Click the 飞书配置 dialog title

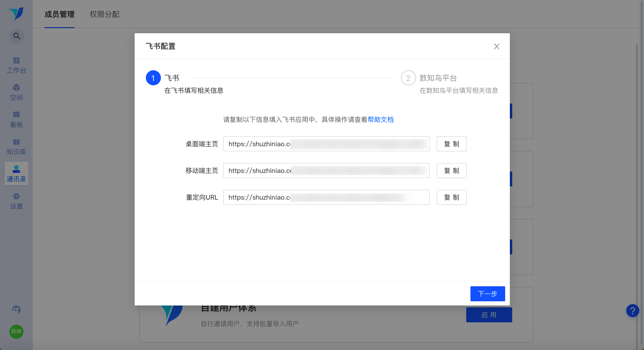[161, 46]
